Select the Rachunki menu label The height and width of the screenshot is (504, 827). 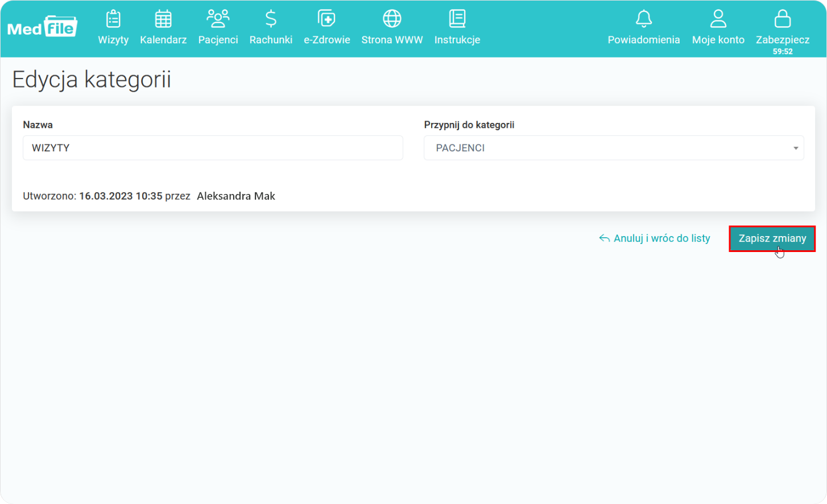(271, 40)
